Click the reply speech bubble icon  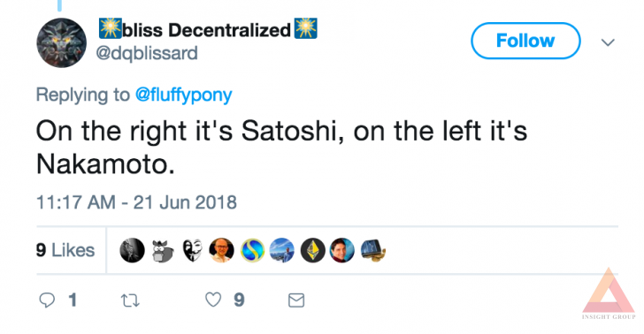click(x=47, y=300)
